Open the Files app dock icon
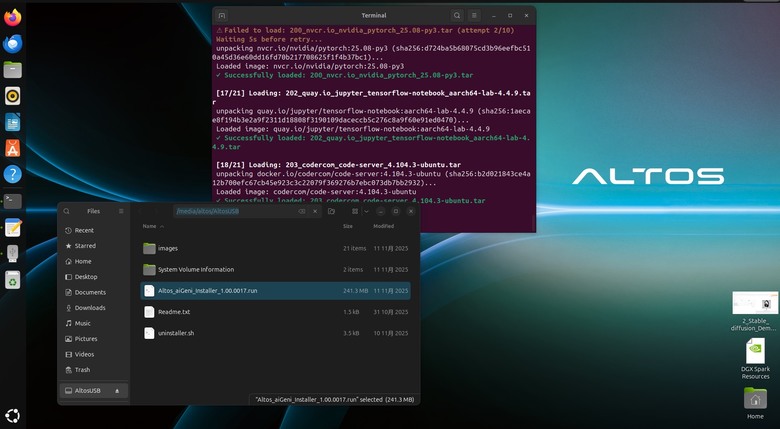 (12, 70)
